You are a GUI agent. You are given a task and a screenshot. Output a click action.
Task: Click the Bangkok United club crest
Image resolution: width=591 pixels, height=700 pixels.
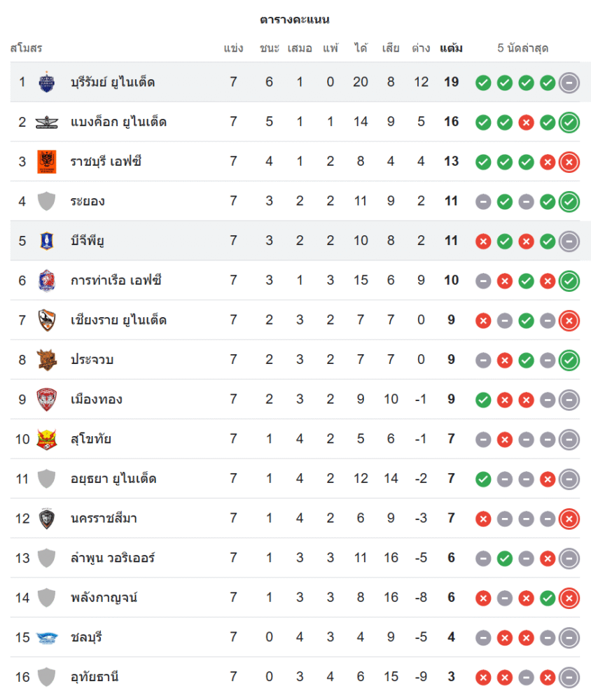pos(46,122)
